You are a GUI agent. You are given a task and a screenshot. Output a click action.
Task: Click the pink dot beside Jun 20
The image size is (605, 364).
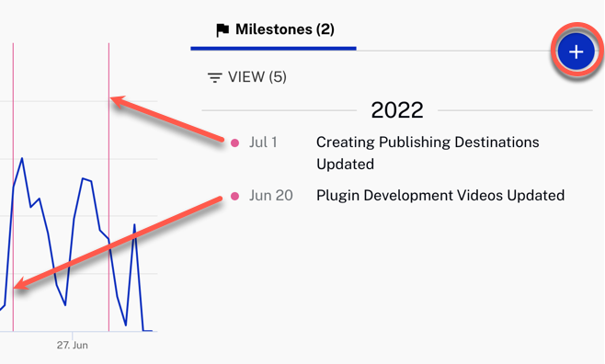click(235, 197)
